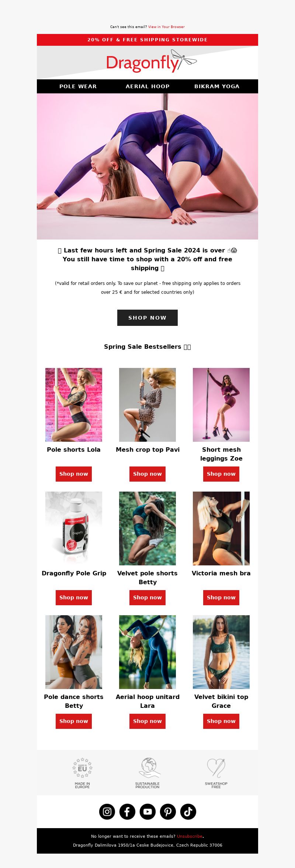This screenshot has width=295, height=868.
Task: Click the Sustainable Production globe icon
Action: [147, 768]
